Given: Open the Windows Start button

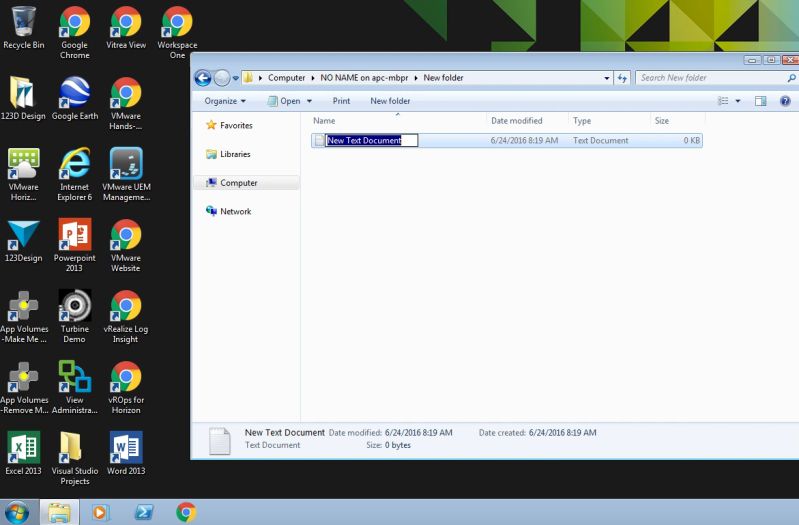Looking at the screenshot, I should [16, 512].
